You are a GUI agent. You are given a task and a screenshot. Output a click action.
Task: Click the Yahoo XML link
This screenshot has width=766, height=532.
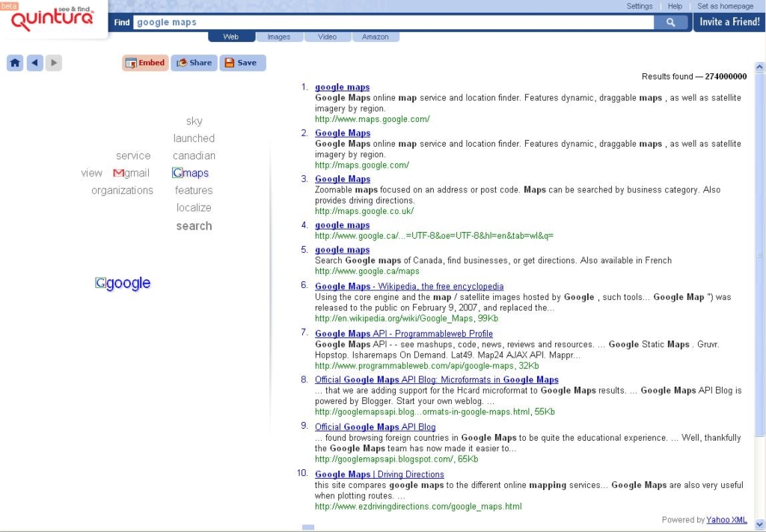pyautogui.click(x=726, y=520)
